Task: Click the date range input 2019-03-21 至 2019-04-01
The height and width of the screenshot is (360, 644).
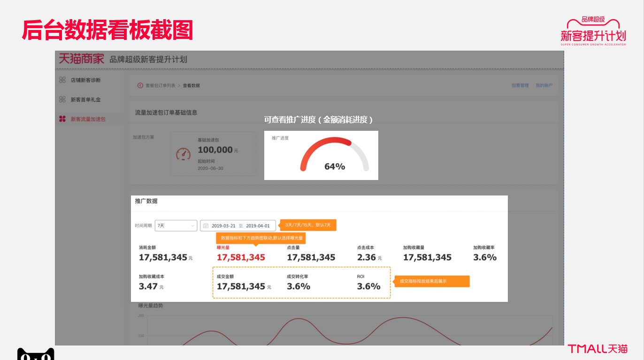Action: 238,225
